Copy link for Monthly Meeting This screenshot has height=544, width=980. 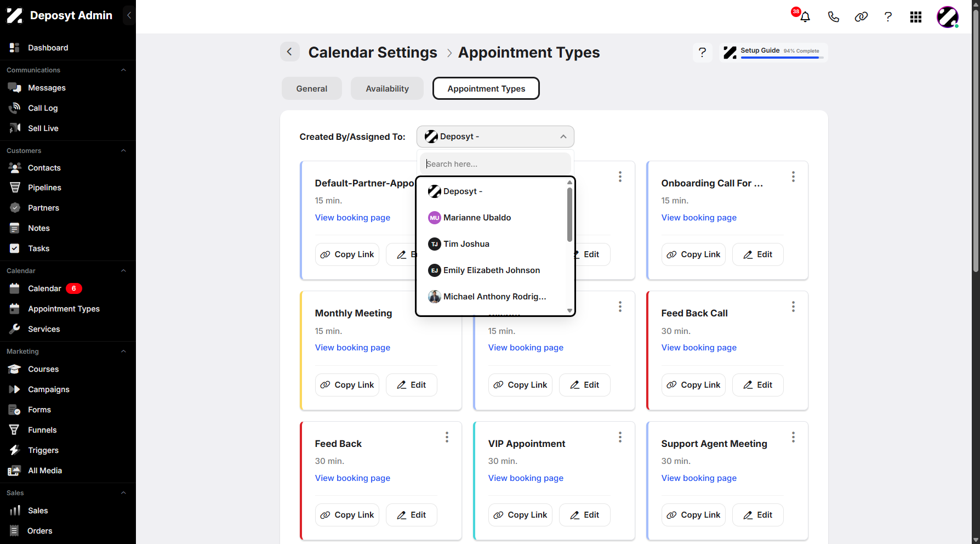tap(347, 385)
